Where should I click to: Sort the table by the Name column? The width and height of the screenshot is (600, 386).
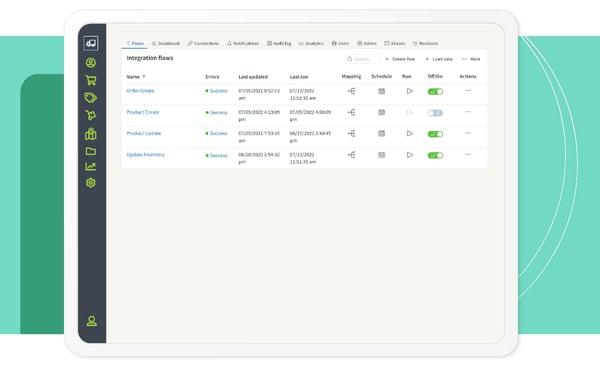[136, 77]
